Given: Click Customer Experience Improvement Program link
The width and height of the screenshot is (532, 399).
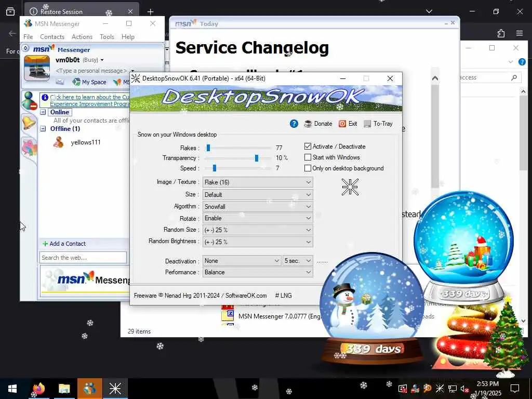Looking at the screenshot, I should 89,100.
